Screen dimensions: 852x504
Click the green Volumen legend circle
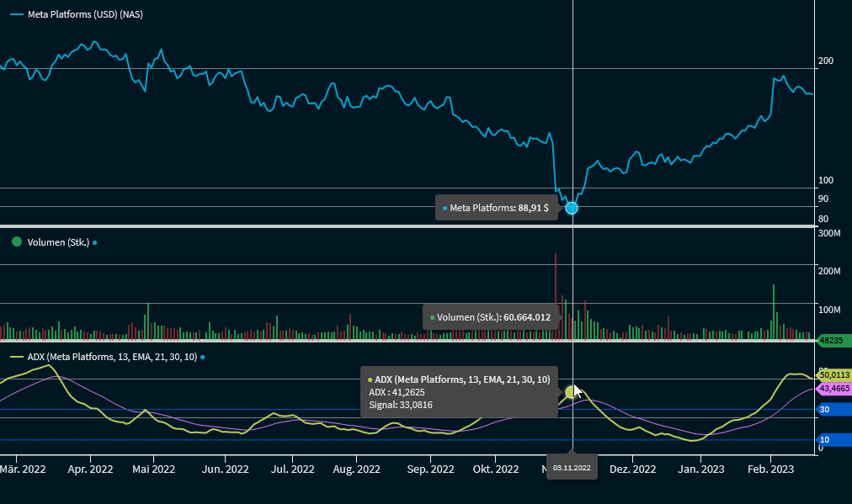[x=16, y=242]
